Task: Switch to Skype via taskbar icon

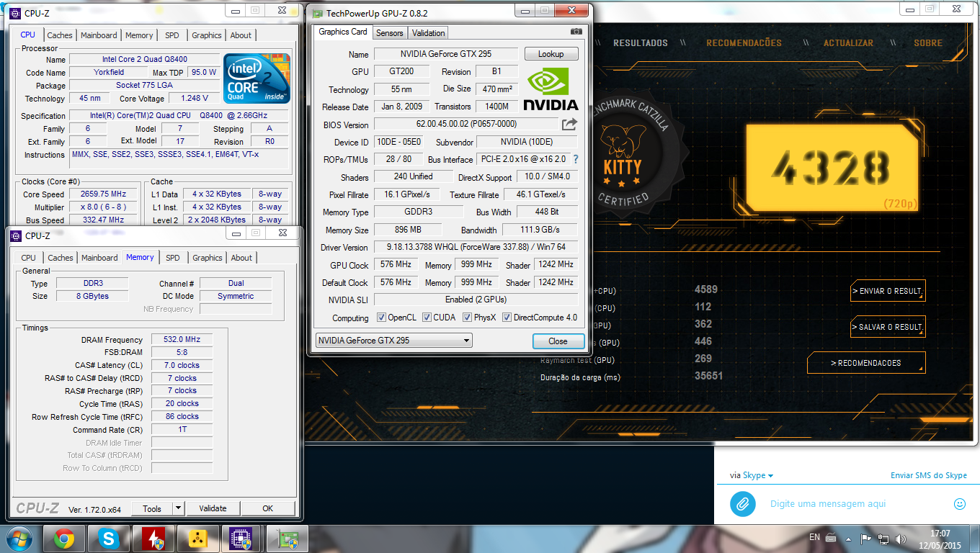Action: (x=109, y=538)
